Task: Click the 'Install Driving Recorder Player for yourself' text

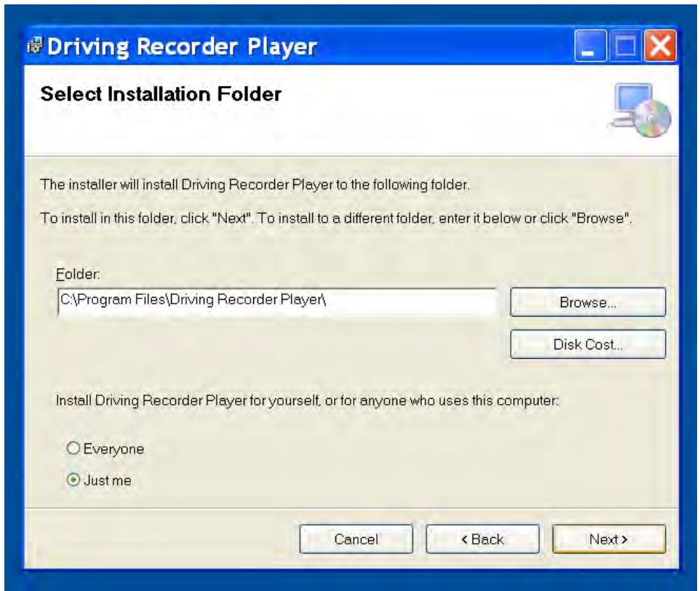Action: 307,400
